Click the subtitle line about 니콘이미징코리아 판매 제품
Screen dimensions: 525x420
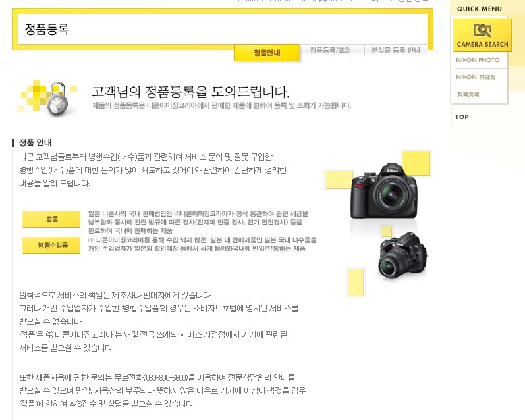[x=221, y=105]
